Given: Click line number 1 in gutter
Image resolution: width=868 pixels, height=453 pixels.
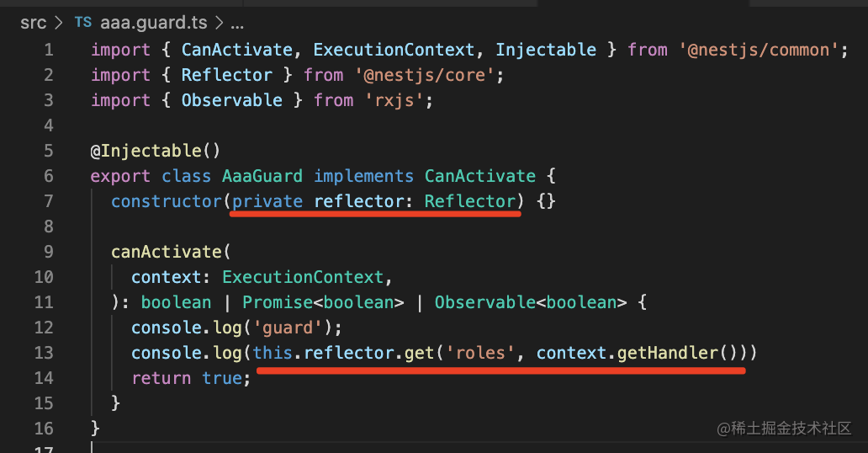Looking at the screenshot, I should (48, 50).
